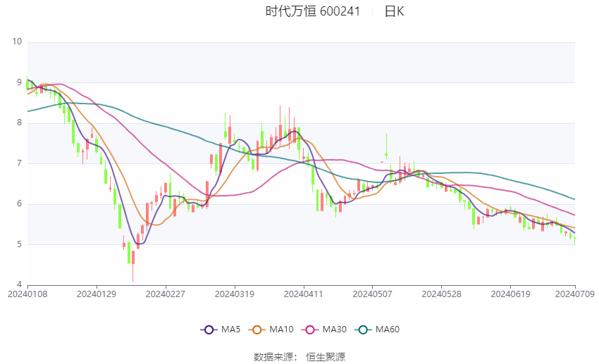This screenshot has height=364, width=599.
Task: Hide the MA10 line using its legend text
Action: (x=282, y=330)
